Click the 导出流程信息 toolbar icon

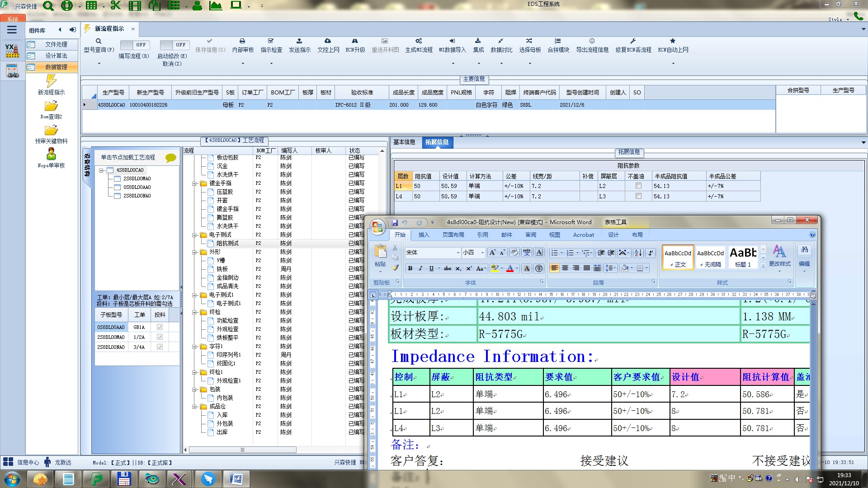[592, 41]
